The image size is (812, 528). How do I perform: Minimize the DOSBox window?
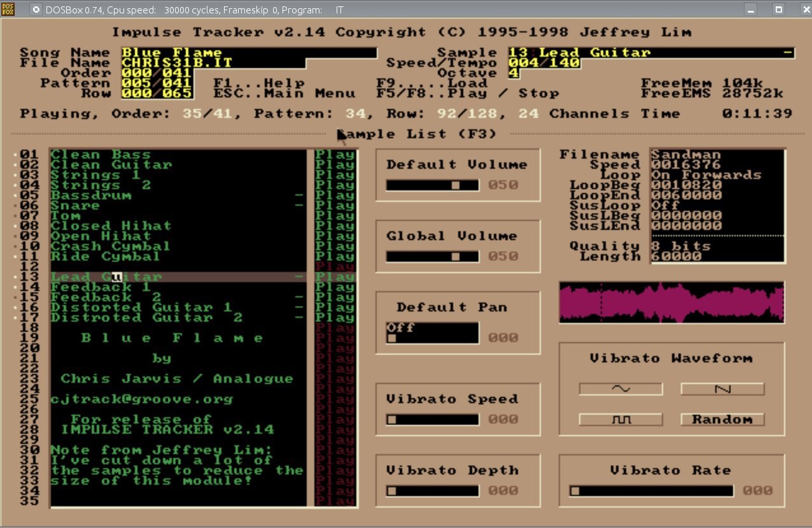(751, 10)
